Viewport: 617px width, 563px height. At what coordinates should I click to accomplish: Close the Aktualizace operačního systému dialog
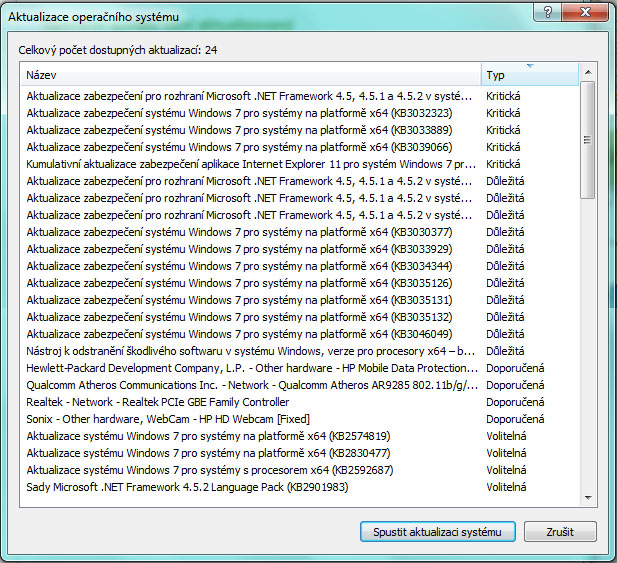(586, 12)
